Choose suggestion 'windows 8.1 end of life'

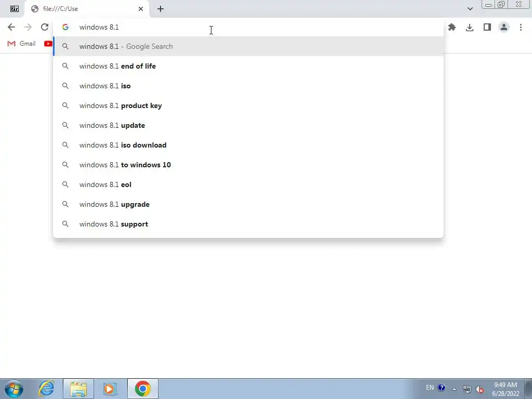(248, 66)
